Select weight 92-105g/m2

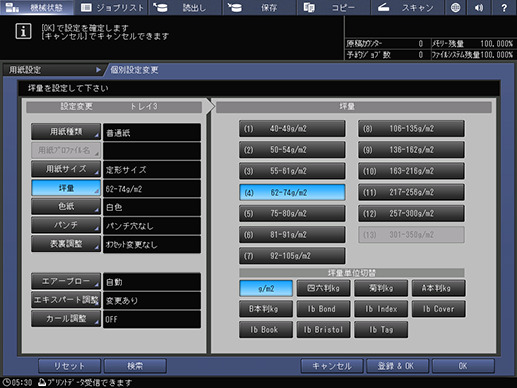pyautogui.click(x=292, y=256)
